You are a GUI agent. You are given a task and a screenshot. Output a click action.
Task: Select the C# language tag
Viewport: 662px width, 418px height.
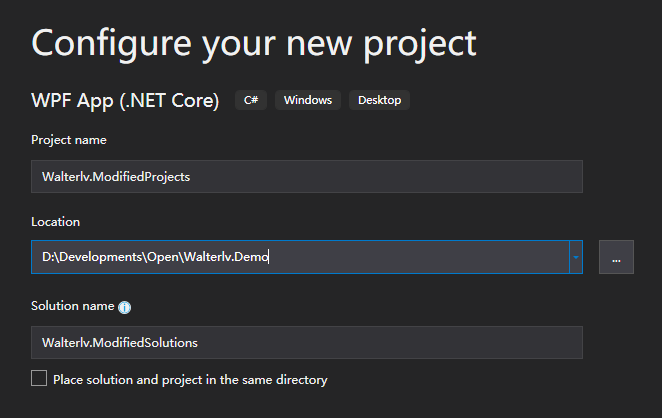(x=251, y=100)
